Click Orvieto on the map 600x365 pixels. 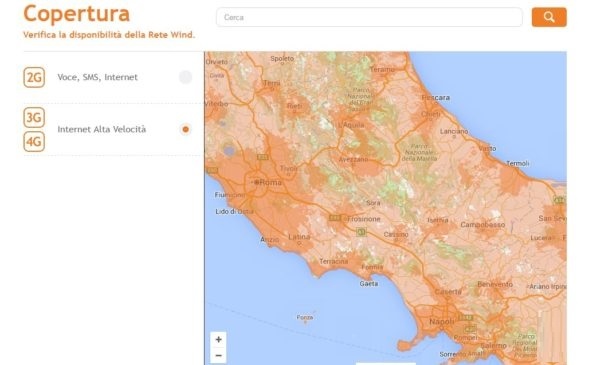[x=217, y=62]
